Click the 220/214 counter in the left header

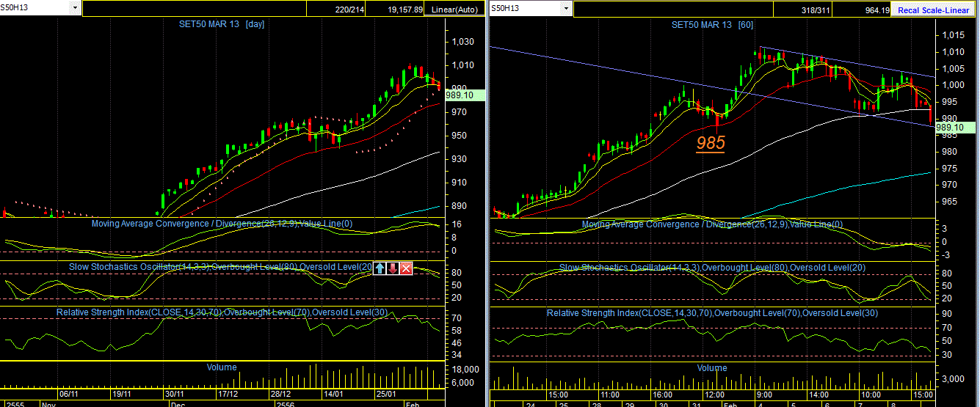point(349,10)
